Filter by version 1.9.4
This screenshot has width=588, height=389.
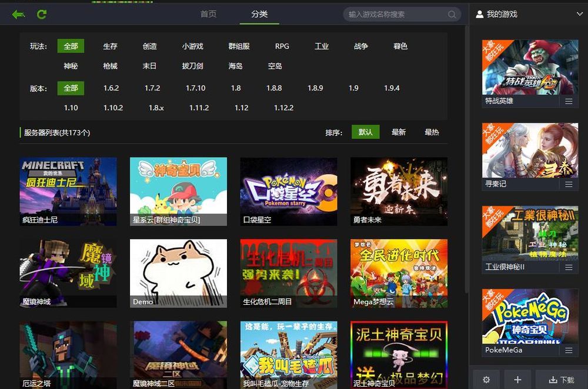[392, 88]
